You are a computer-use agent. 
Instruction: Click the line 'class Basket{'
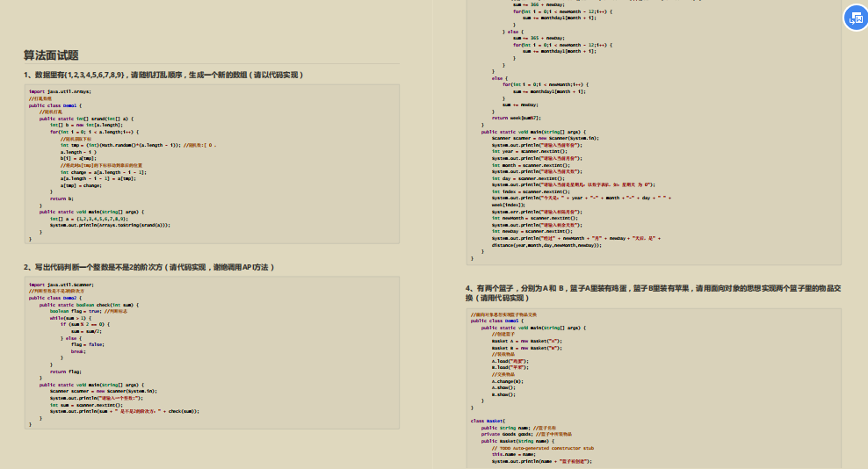488,421
